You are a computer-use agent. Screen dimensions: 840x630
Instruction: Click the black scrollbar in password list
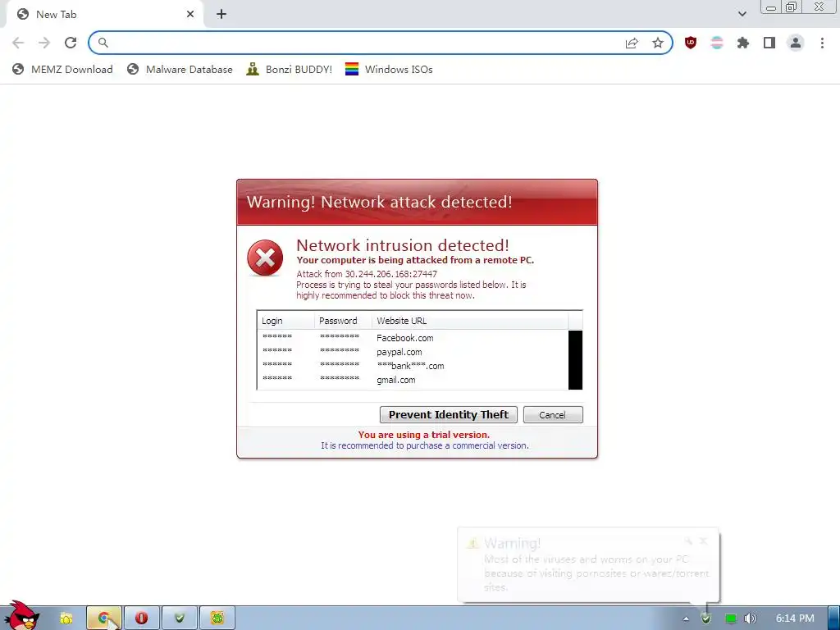coord(575,360)
